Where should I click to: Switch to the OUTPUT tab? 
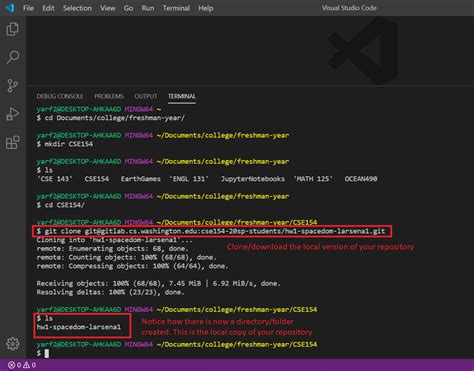(x=146, y=96)
